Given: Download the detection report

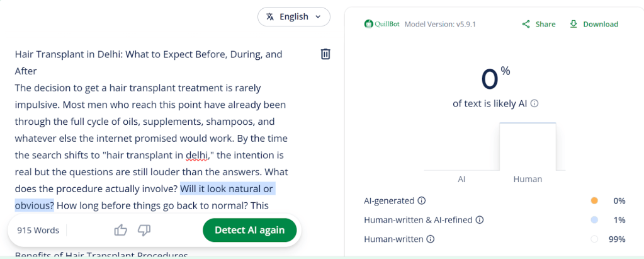Looking at the screenshot, I should [594, 24].
